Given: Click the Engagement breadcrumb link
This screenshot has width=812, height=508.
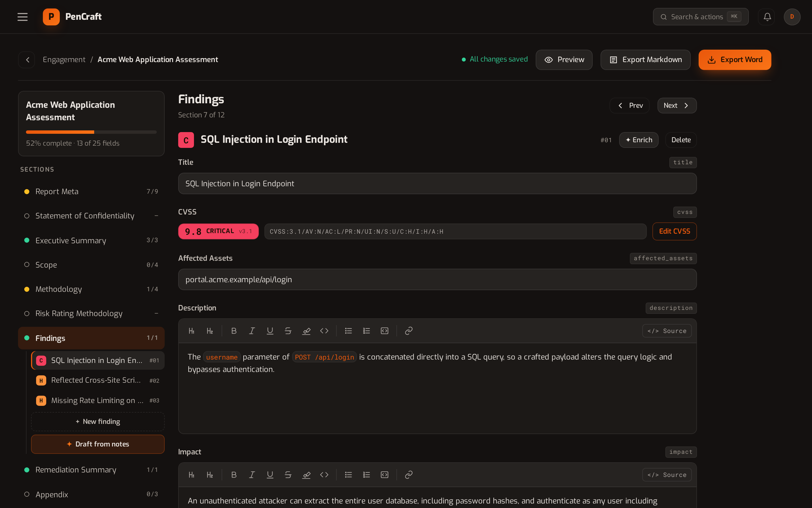Looking at the screenshot, I should tap(64, 60).
